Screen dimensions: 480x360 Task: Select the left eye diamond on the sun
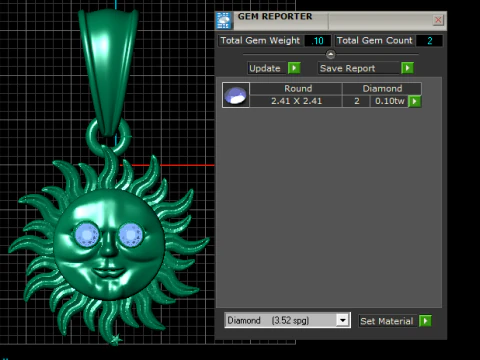coord(86,235)
